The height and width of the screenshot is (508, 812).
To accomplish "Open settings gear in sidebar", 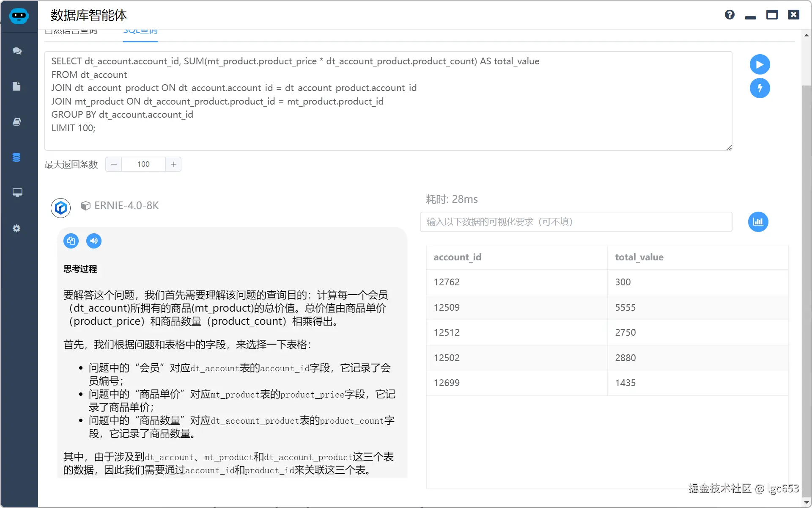I will coord(17,229).
